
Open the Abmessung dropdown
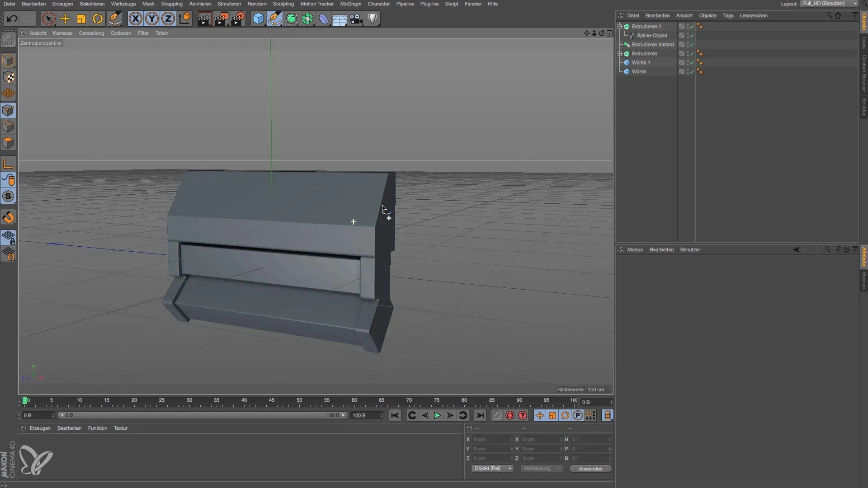[541, 469]
